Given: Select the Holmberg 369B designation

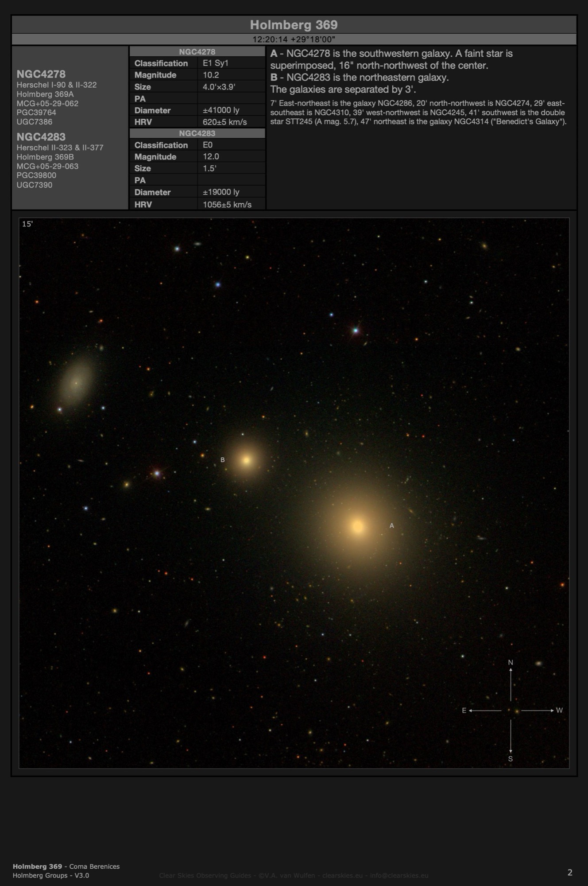Looking at the screenshot, I should 45,157.
